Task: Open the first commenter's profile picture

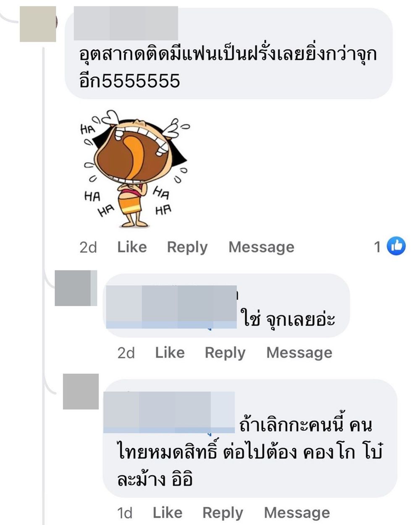Action: click(x=38, y=24)
